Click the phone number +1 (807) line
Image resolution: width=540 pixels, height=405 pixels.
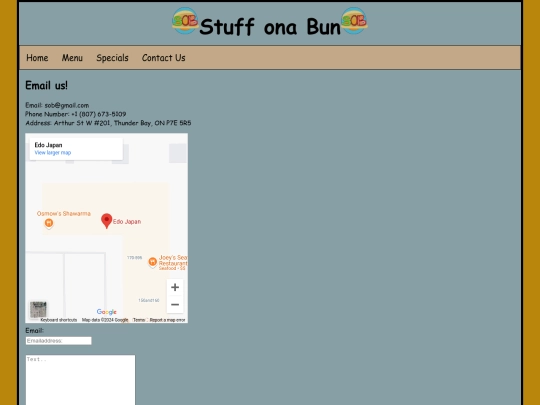point(76,114)
